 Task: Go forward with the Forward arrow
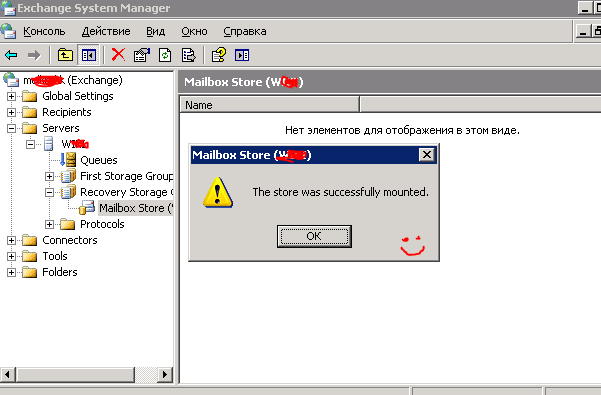[34, 55]
